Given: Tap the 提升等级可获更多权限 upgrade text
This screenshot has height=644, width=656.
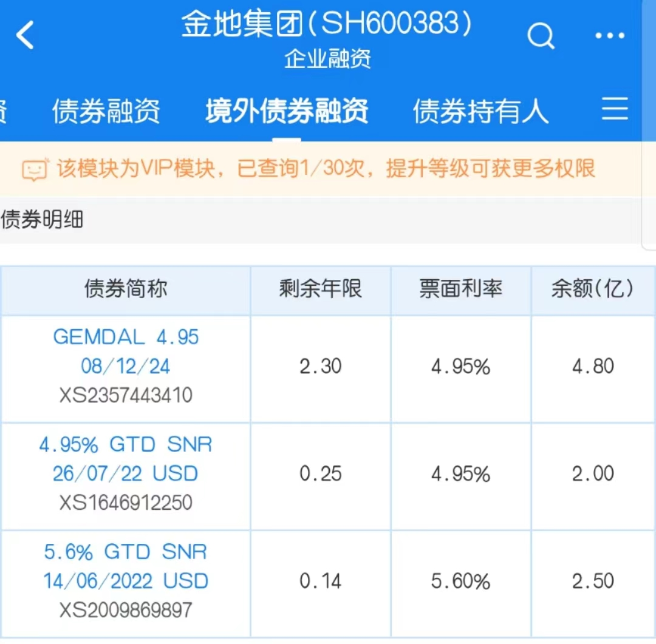Looking at the screenshot, I should pos(490,169).
